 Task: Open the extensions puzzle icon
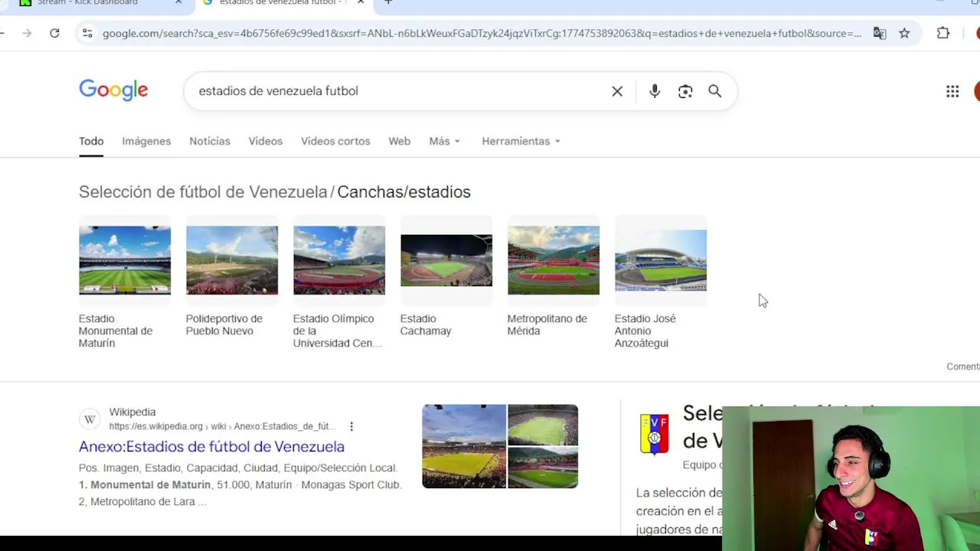tap(943, 33)
